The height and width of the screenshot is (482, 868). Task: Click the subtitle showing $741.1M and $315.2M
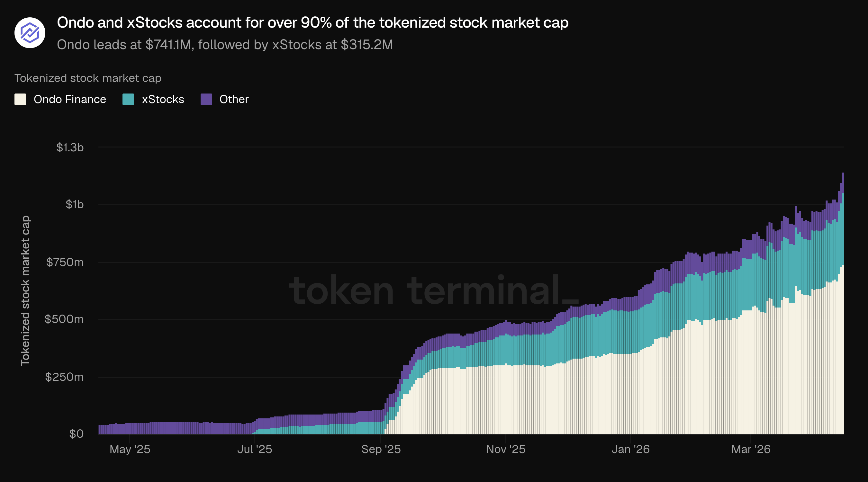[225, 44]
